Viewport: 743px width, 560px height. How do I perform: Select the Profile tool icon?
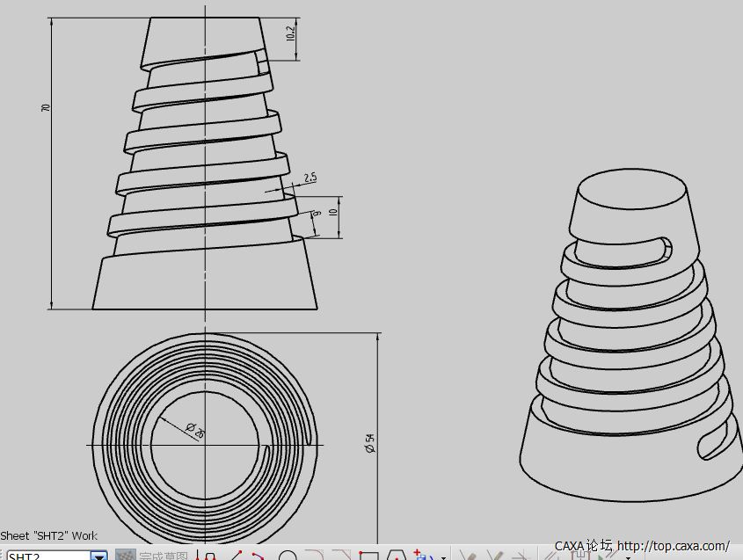tap(209, 556)
